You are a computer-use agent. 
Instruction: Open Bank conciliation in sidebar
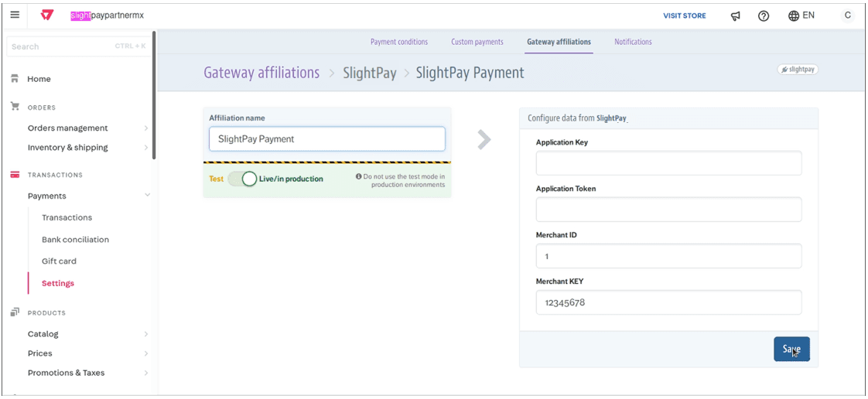tap(75, 240)
